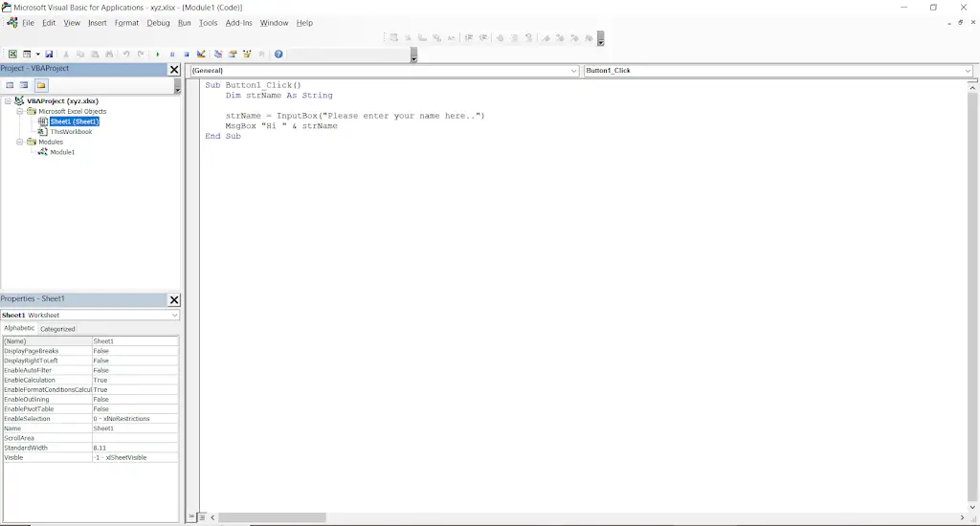980x526 pixels.
Task: Click the horizontal scrollbar thumb in code pane
Action: (x=272, y=518)
